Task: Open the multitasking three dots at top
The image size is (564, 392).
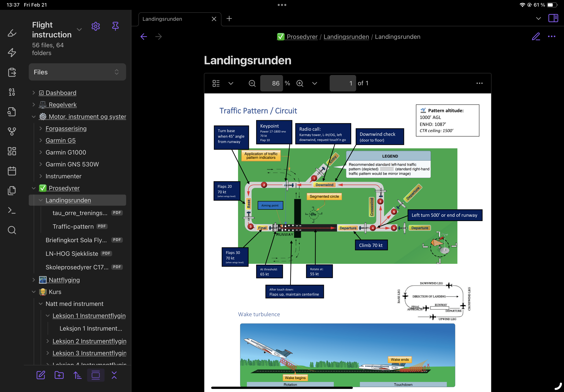Action: click(282, 5)
